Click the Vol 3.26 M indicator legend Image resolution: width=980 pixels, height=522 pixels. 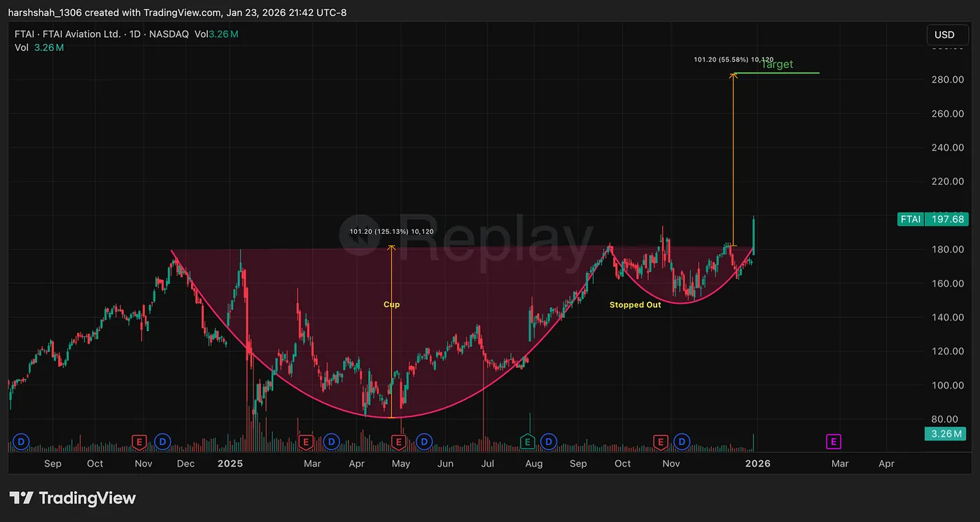coord(39,48)
